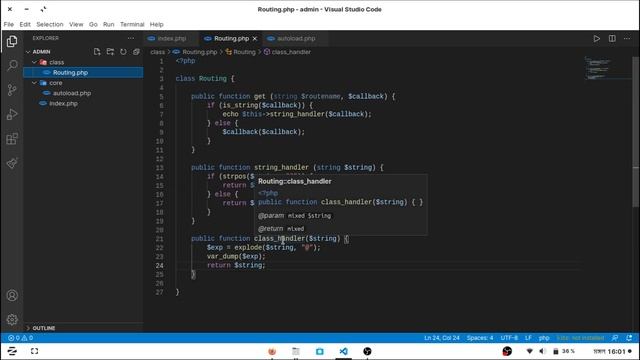The image size is (640, 360).
Task: Click the var_dump($exp); line
Action: coord(236,256)
